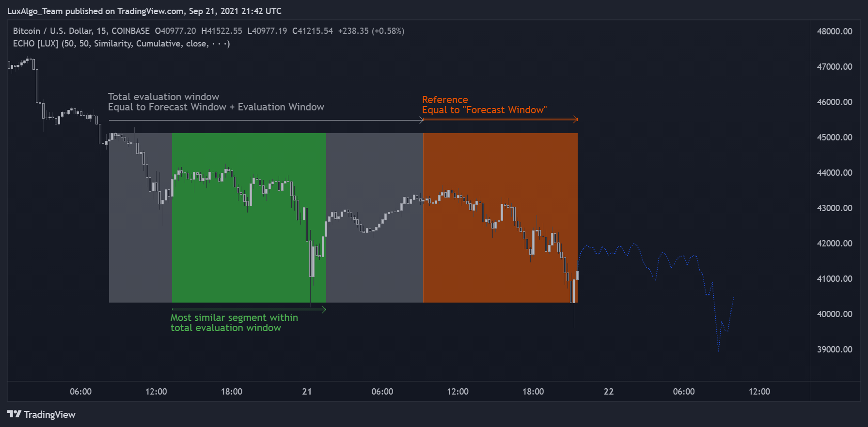The height and width of the screenshot is (427, 868).
Task: Click the green segment arrow head
Action: pyautogui.click(x=324, y=309)
